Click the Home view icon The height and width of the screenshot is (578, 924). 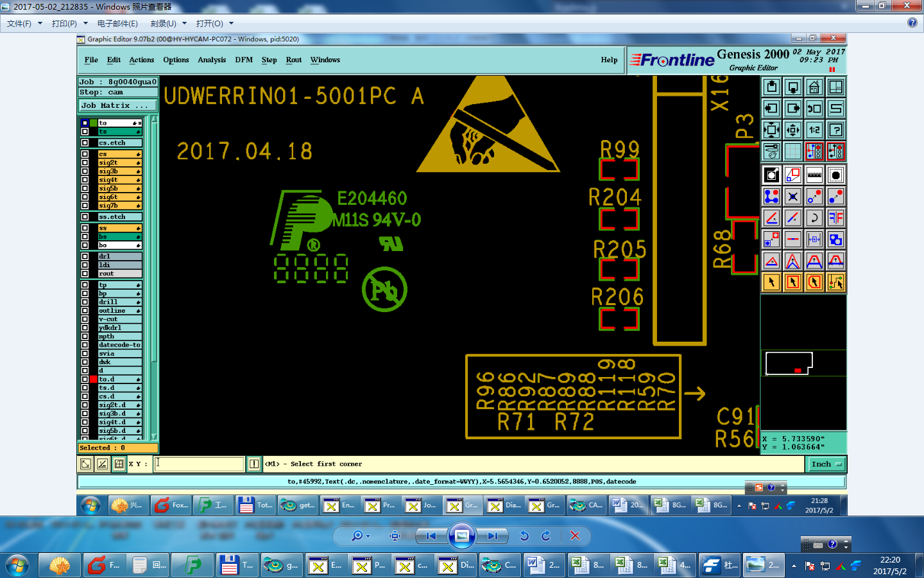tap(814, 87)
